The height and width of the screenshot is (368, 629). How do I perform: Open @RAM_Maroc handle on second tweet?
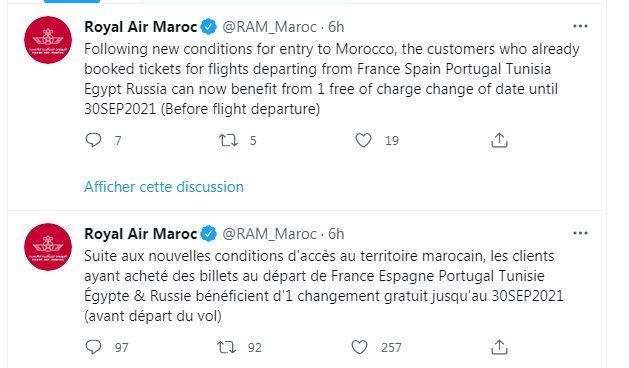click(270, 234)
